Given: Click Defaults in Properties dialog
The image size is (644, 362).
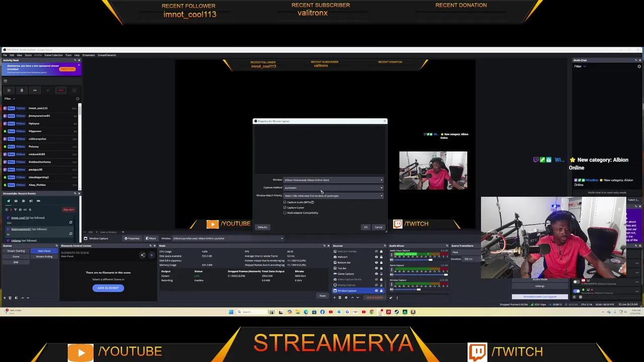Looking at the screenshot, I should point(263,227).
